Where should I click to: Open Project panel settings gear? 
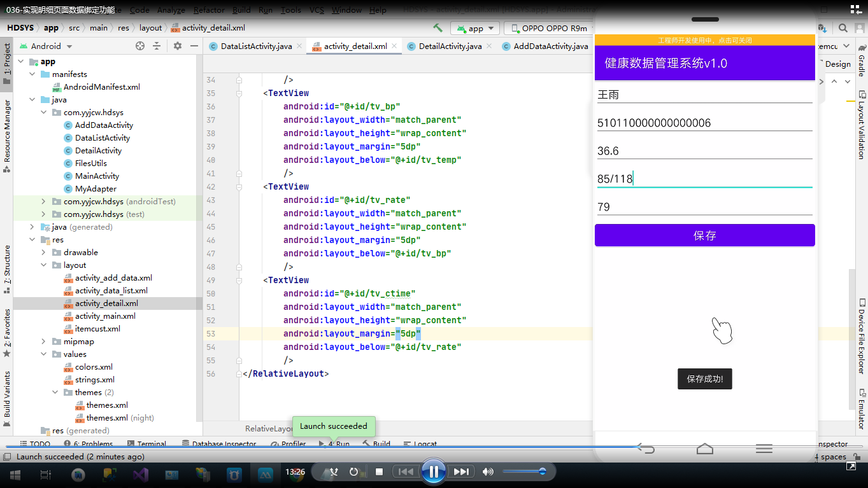coord(178,46)
